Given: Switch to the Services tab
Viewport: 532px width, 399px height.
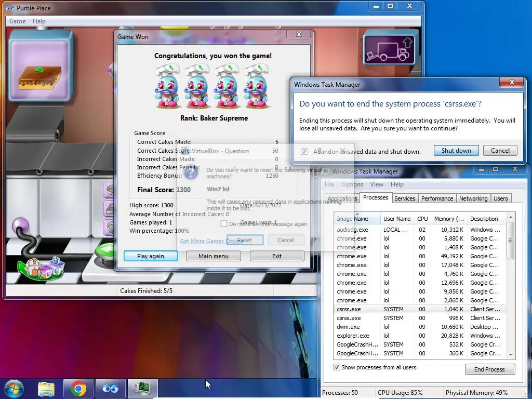Looking at the screenshot, I should tap(405, 198).
